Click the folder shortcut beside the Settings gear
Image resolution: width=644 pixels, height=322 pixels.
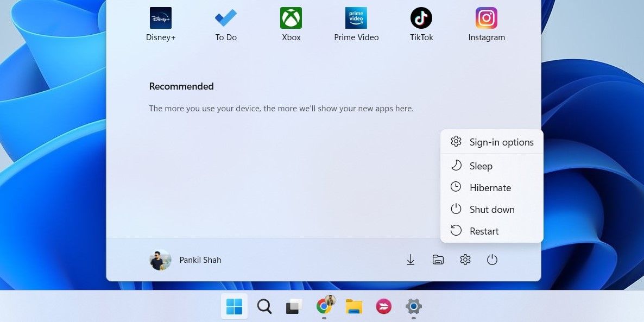(x=438, y=260)
